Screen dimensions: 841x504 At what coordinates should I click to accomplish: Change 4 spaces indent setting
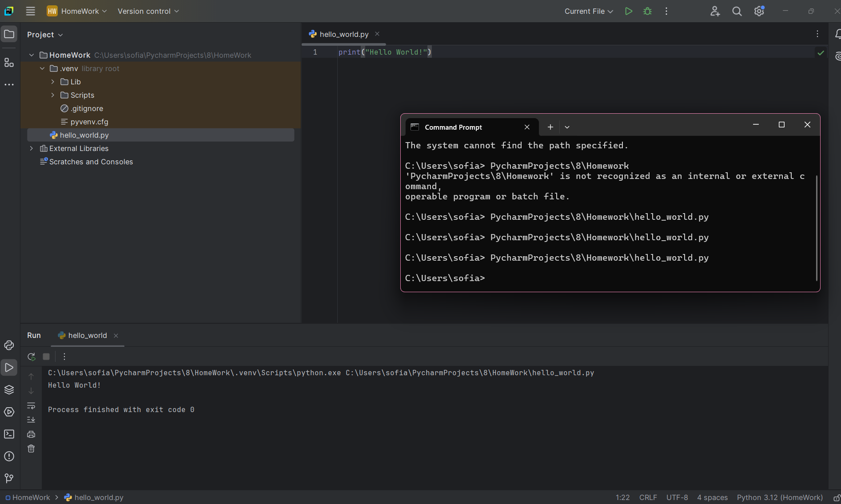point(712,497)
